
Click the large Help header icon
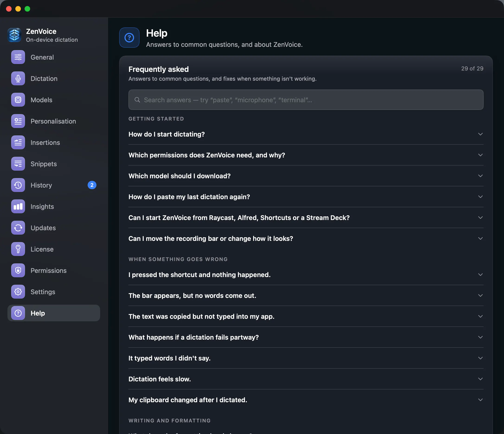tap(129, 38)
